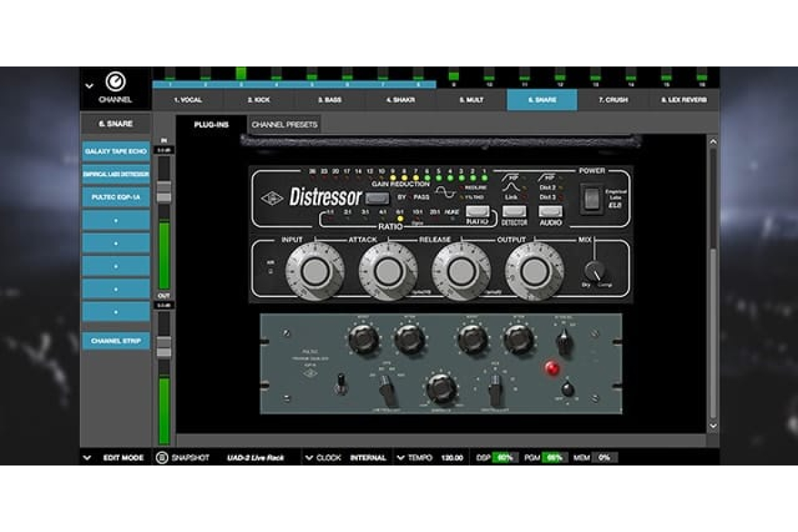Click the first empty insert slot below Pultec
This screenshot has width=798, height=532.
point(116,220)
